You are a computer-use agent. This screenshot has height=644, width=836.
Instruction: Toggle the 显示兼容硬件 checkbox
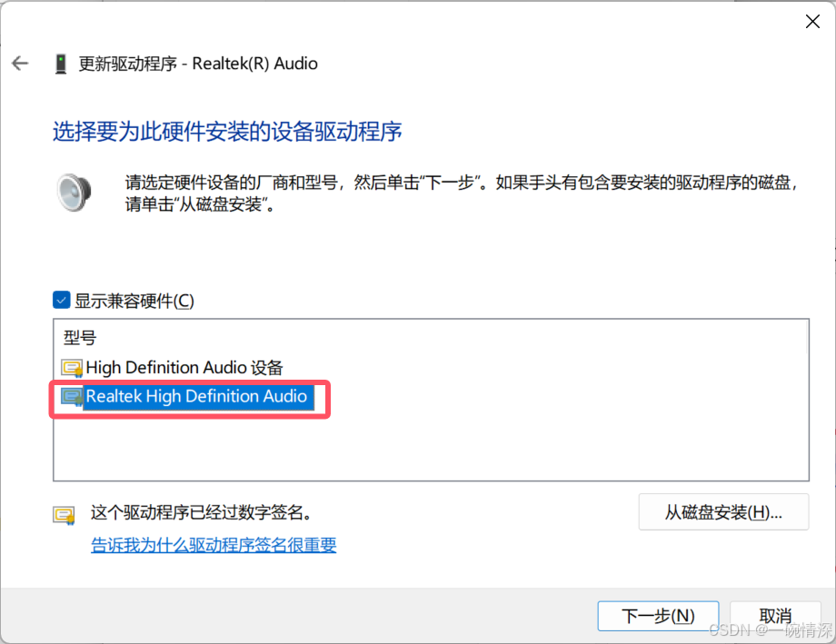[x=61, y=300]
